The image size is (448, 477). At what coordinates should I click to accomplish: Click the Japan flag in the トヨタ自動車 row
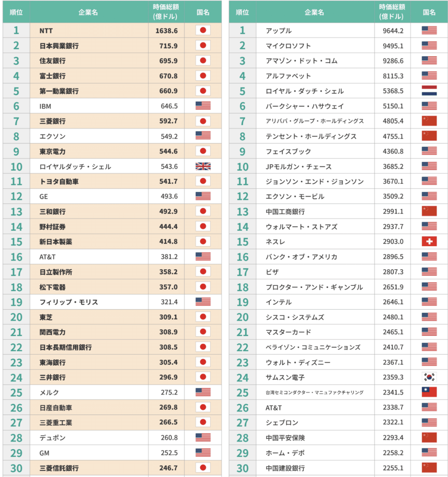203,181
